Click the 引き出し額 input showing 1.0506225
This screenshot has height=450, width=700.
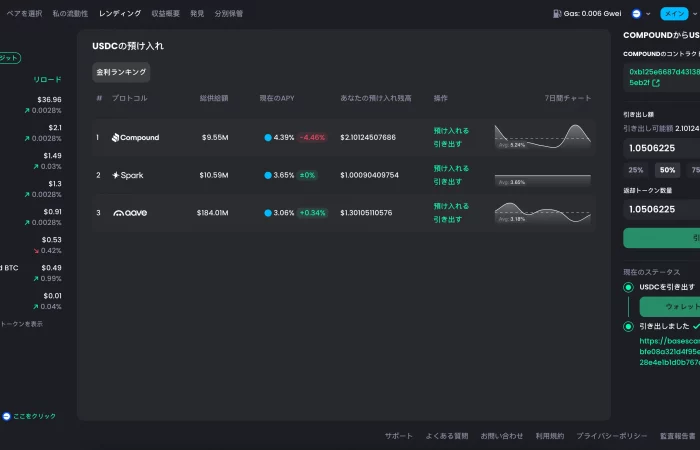tap(662, 148)
